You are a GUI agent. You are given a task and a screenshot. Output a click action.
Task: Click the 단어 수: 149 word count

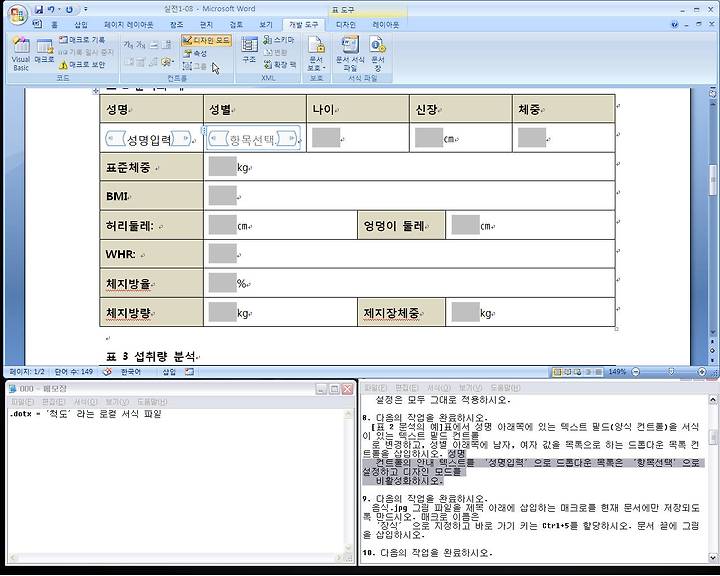click(x=73, y=372)
